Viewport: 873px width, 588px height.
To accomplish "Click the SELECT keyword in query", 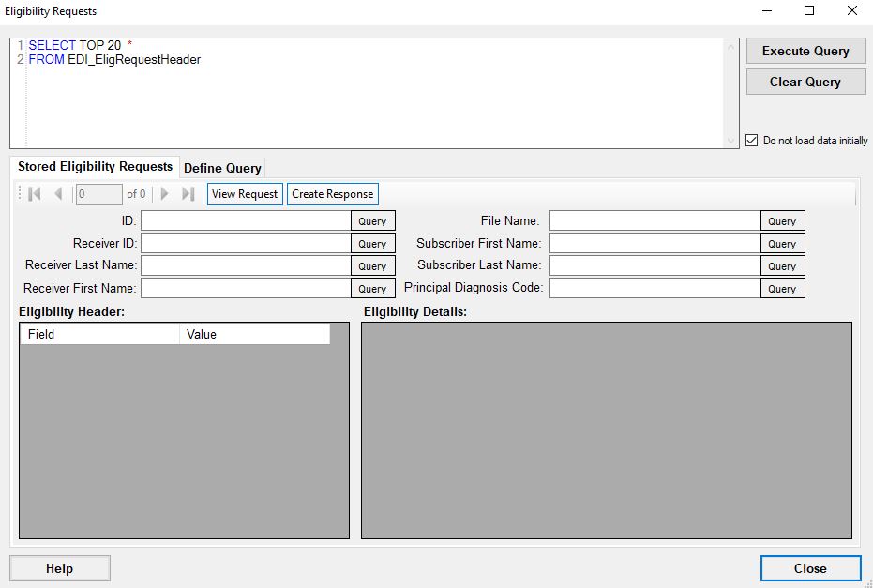I will 53,45.
